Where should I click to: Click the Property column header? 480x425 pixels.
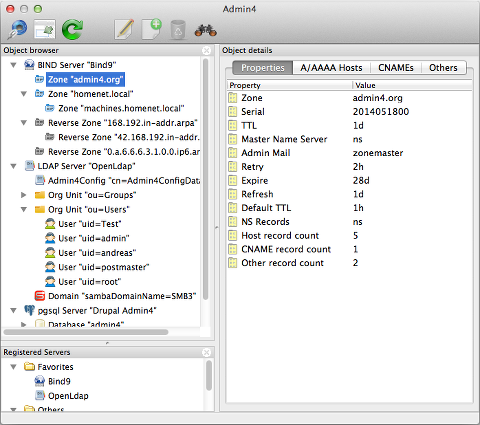[289, 85]
